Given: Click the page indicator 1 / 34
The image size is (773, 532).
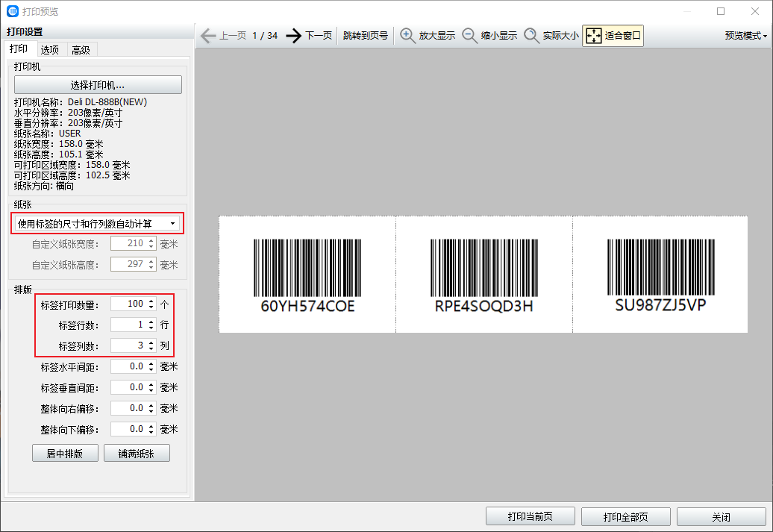Looking at the screenshot, I should 265,36.
